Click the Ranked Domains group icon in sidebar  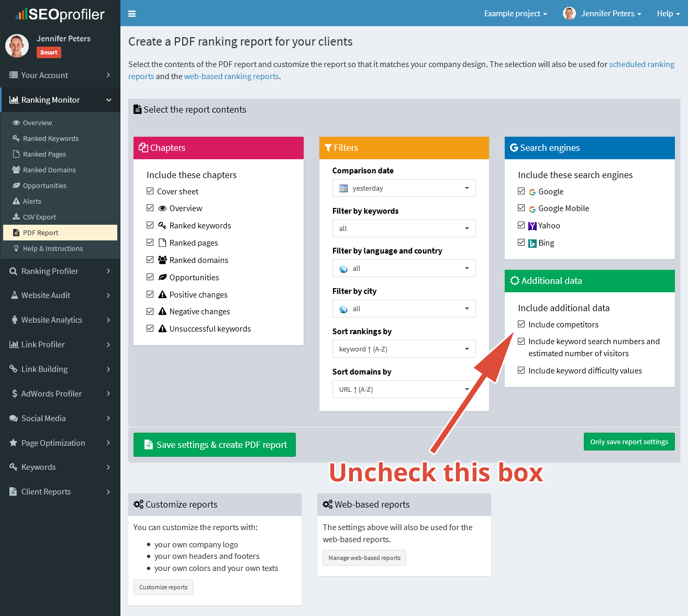[16, 170]
